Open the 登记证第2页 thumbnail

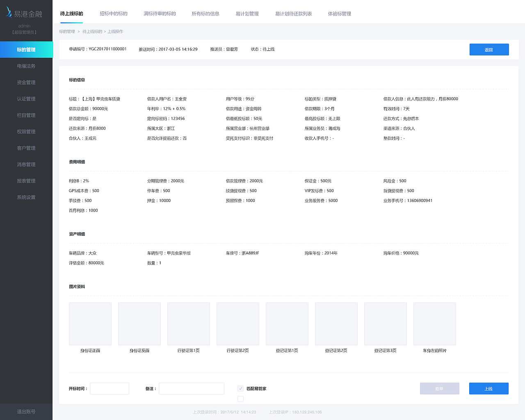[336, 324]
